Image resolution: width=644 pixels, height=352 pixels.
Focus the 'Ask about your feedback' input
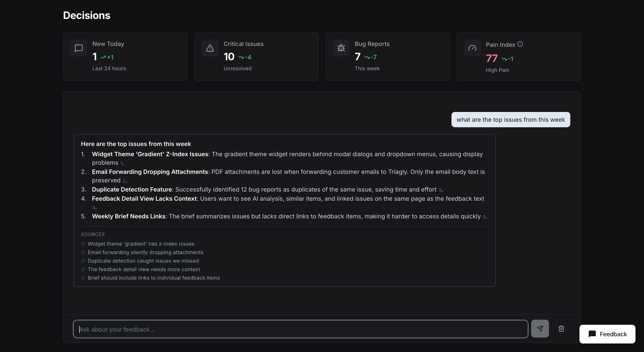300,329
